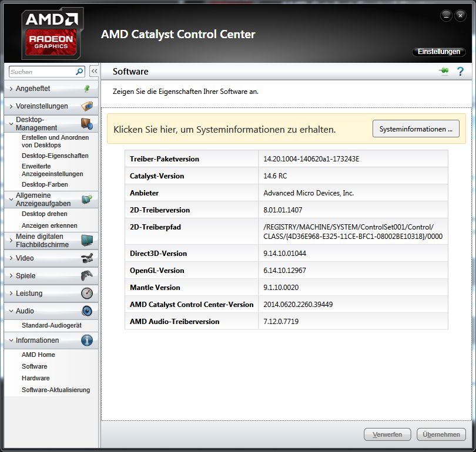Click the OpenGL-Version row label
Screen dimensions: 476x452
tap(157, 271)
